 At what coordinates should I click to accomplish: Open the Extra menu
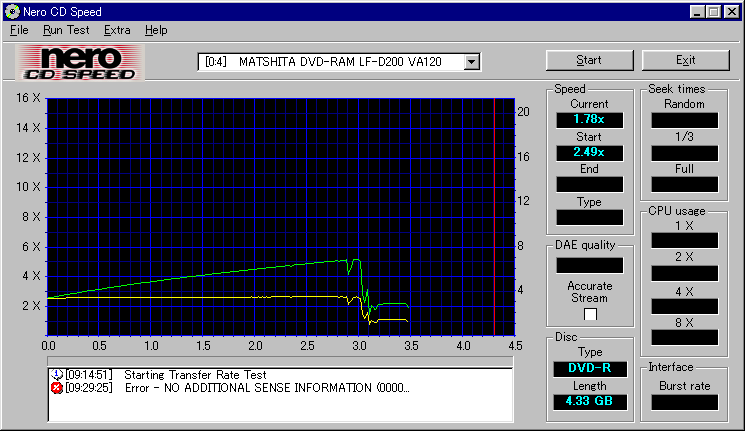[x=117, y=30]
